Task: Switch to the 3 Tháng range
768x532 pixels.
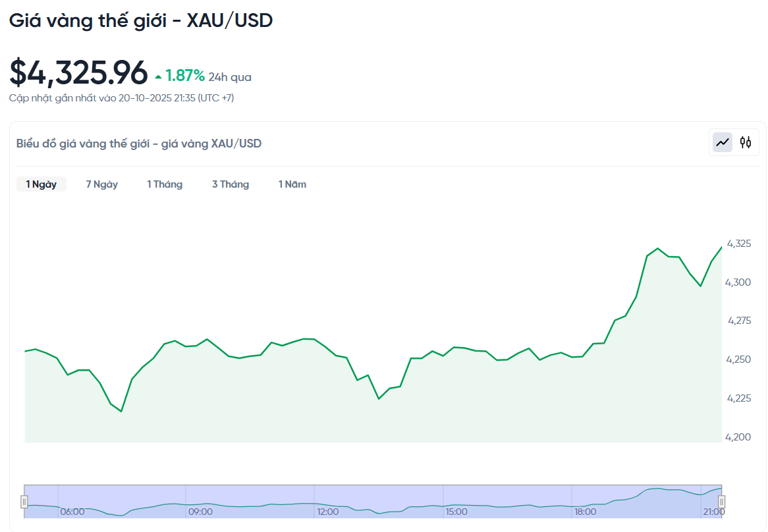Action: coord(231,184)
